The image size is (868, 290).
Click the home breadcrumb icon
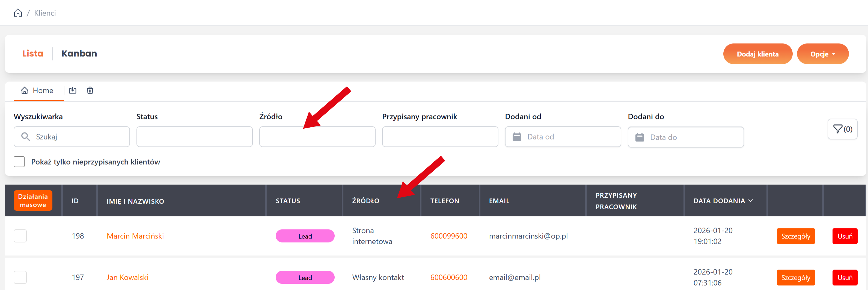point(18,13)
